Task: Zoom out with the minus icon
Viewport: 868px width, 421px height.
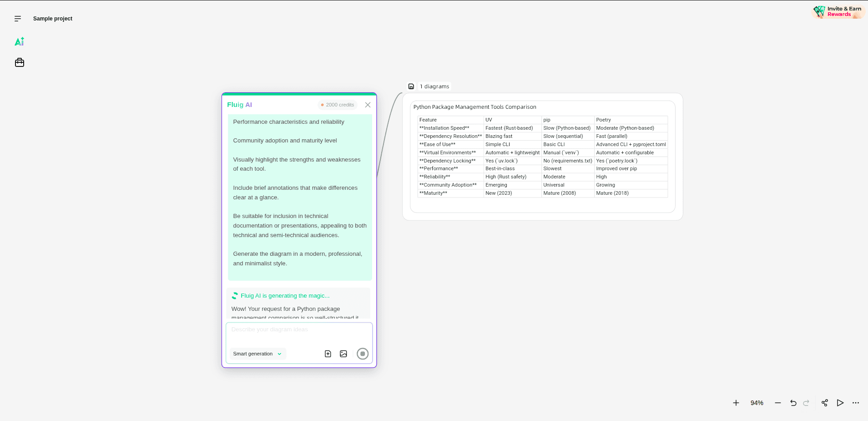Action: (778, 403)
